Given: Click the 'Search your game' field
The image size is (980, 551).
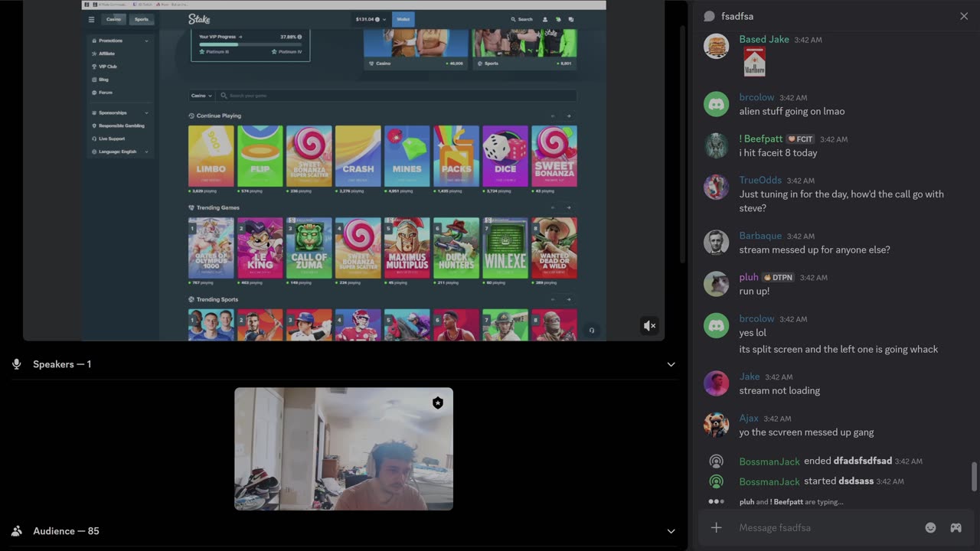Looking at the screenshot, I should (397, 96).
